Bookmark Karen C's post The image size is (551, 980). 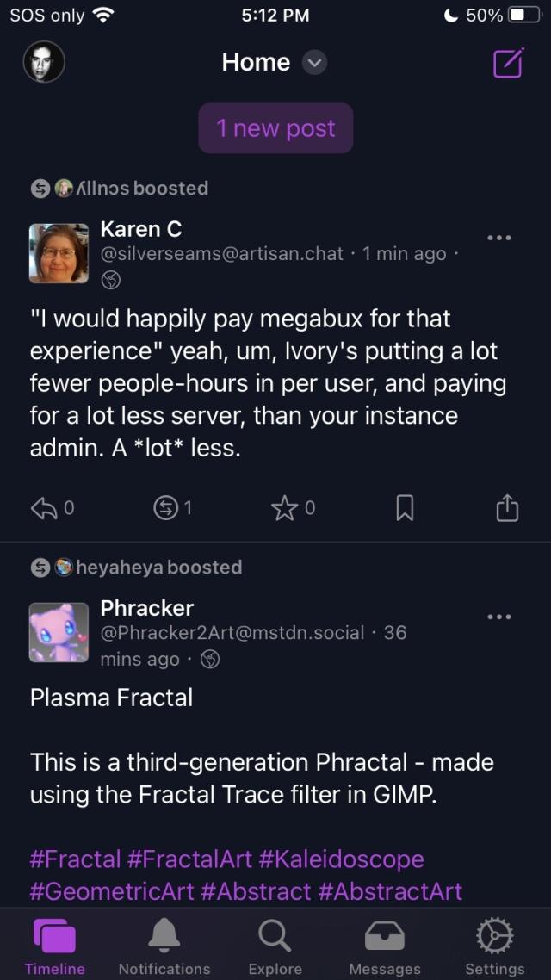404,508
